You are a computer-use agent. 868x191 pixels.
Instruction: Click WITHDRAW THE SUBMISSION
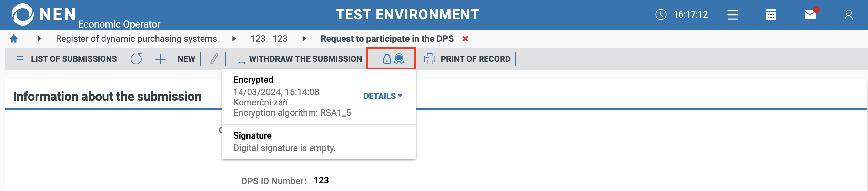(305, 59)
